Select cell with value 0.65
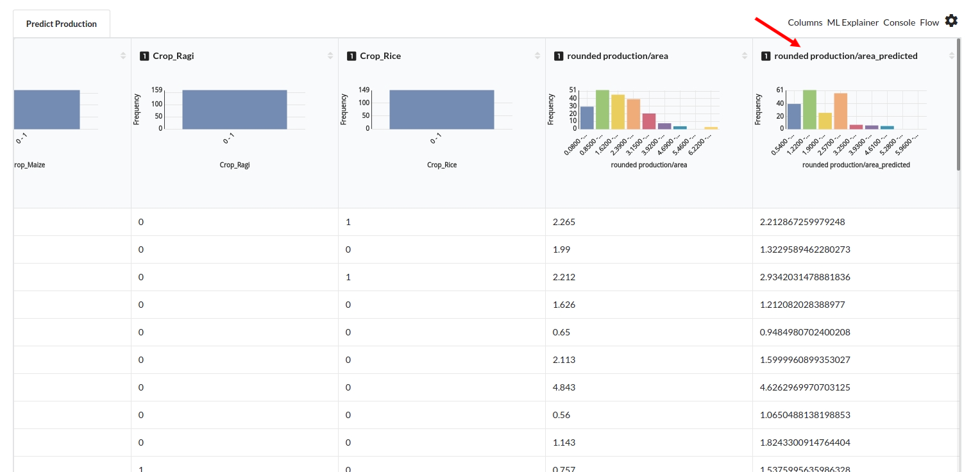Screen dimensions: 980x472 pos(649,332)
